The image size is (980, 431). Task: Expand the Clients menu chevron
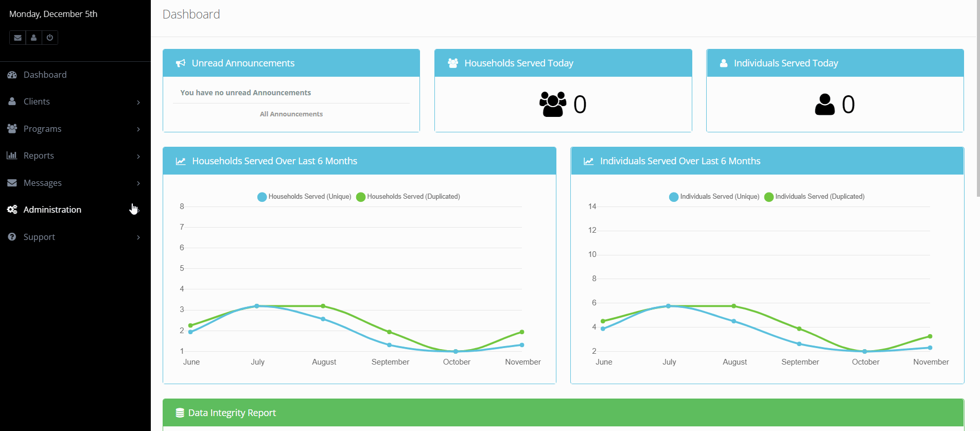click(x=138, y=102)
